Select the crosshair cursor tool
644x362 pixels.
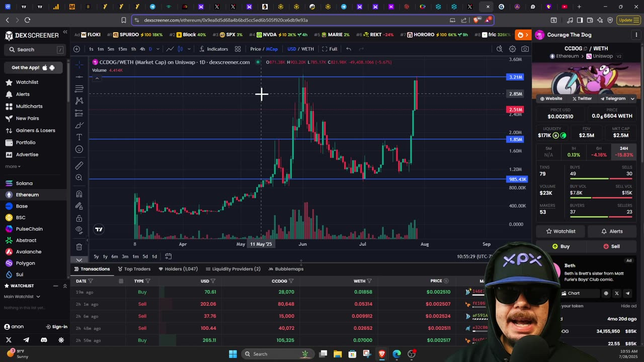(79, 64)
